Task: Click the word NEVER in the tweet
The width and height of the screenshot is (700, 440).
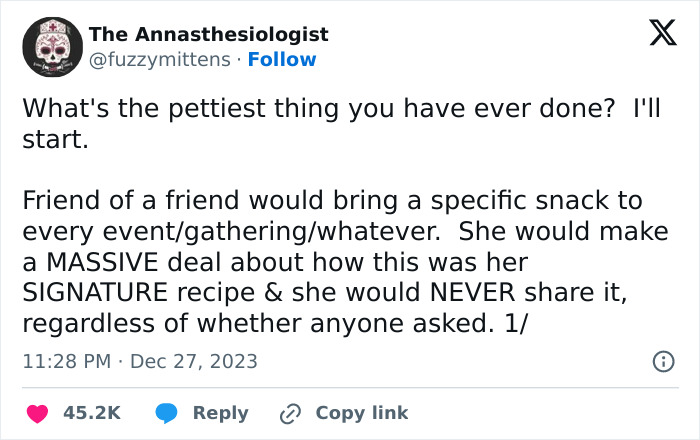Action: pos(472,293)
